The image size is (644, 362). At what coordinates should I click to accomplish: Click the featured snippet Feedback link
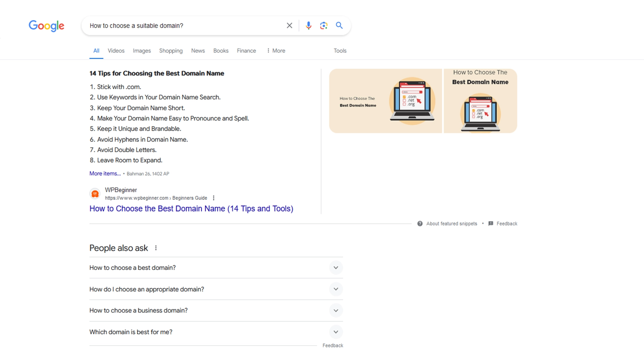(507, 224)
